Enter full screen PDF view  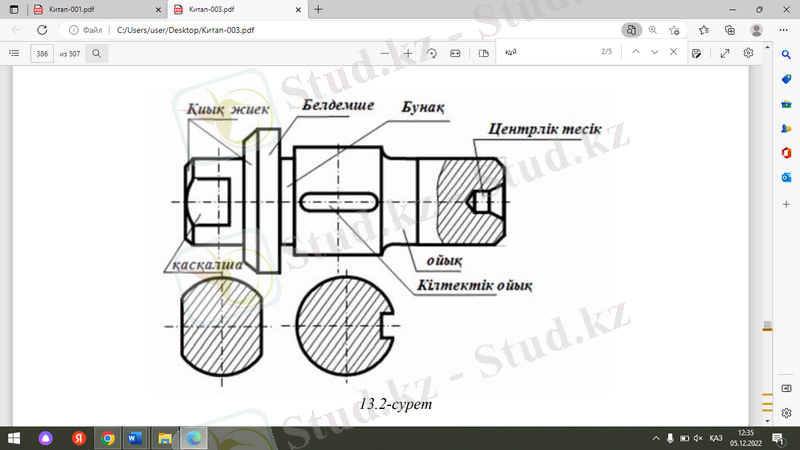click(724, 52)
